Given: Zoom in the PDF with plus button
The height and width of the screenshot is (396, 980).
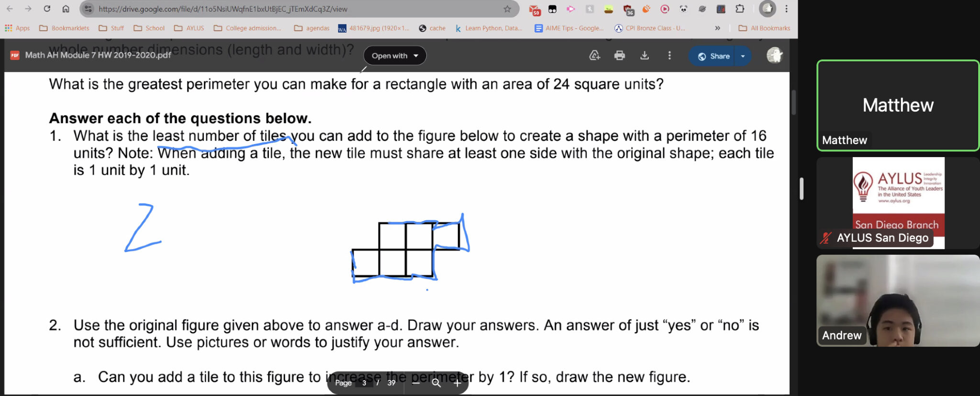Looking at the screenshot, I should (457, 383).
